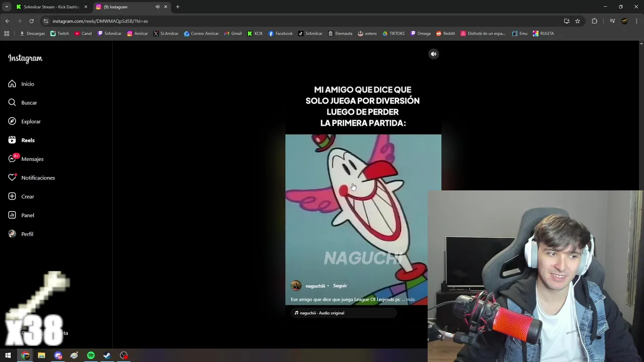Open the Chrome three-dot menu
The height and width of the screenshot is (362, 644).
(636, 21)
